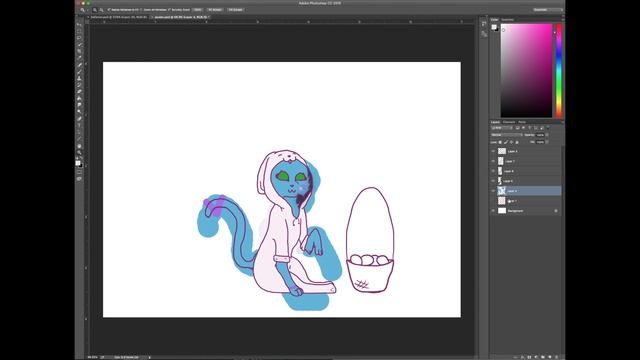Switch to the Paths tab

pos(522,122)
